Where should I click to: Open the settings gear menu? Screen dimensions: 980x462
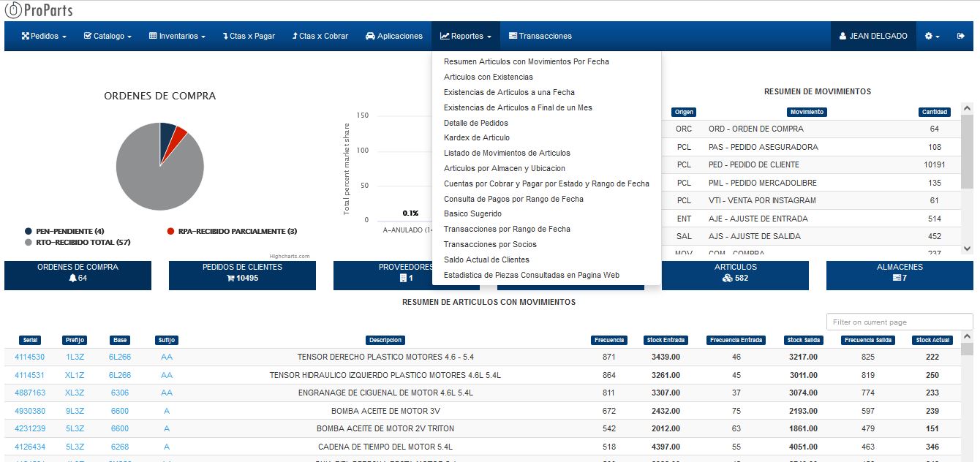[x=932, y=36]
